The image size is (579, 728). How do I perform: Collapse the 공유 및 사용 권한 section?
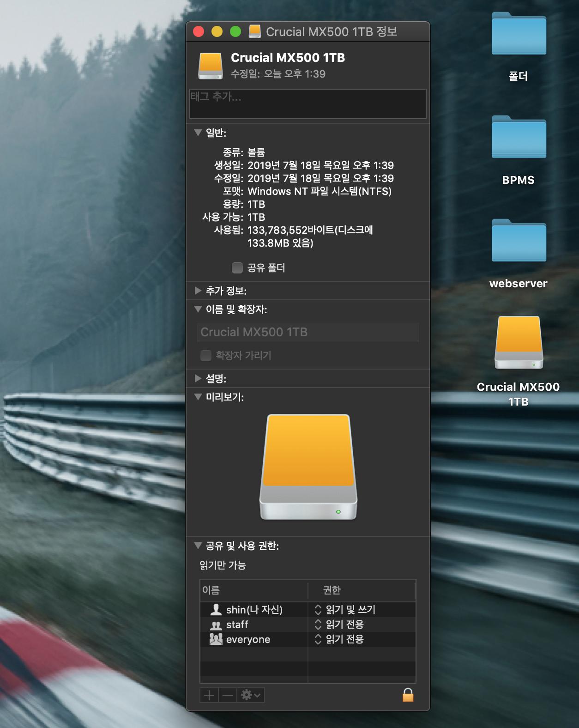pyautogui.click(x=198, y=546)
